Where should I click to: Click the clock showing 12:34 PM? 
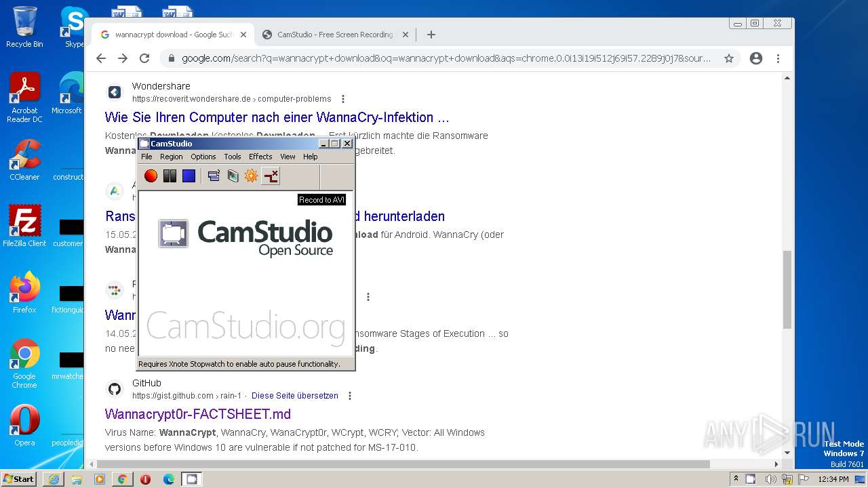pyautogui.click(x=833, y=479)
